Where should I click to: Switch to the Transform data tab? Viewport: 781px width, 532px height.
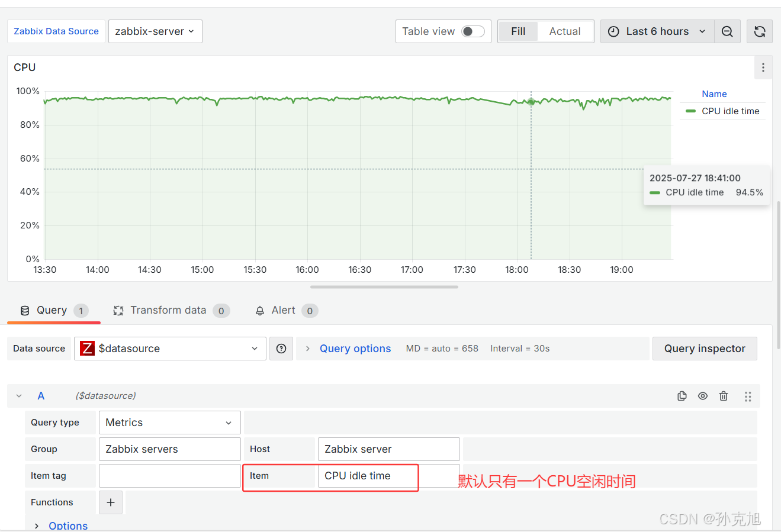pos(171,310)
